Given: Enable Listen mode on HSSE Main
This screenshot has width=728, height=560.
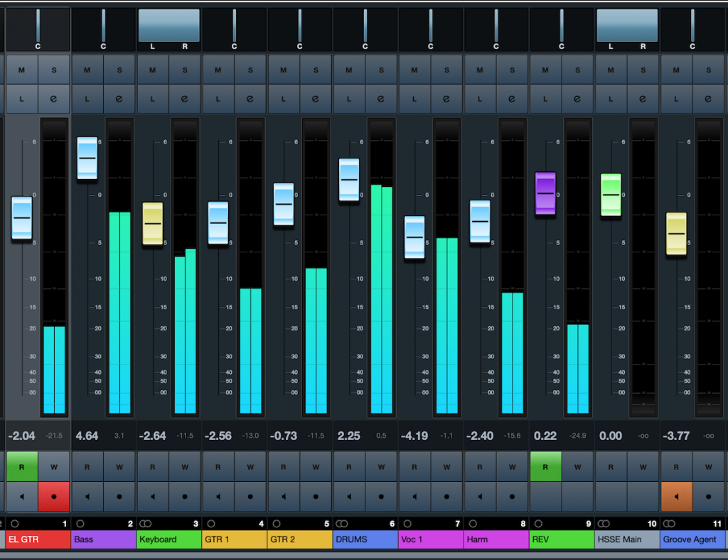Looking at the screenshot, I should (611, 99).
